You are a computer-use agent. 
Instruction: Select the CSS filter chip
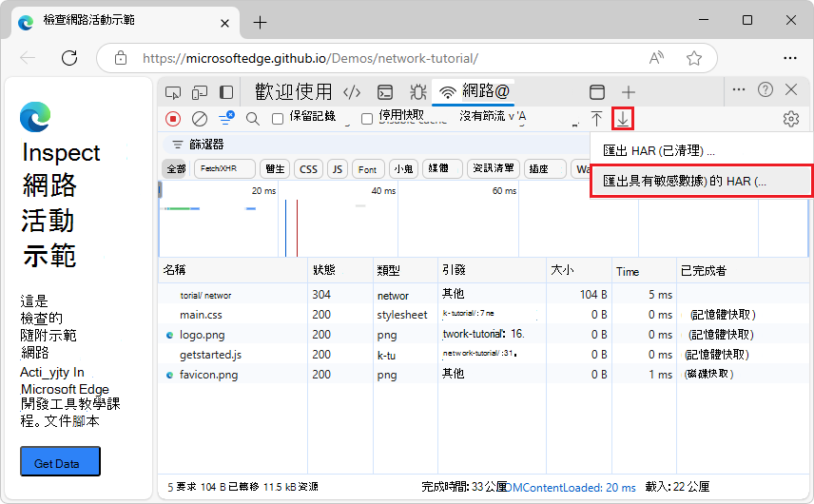point(308,169)
